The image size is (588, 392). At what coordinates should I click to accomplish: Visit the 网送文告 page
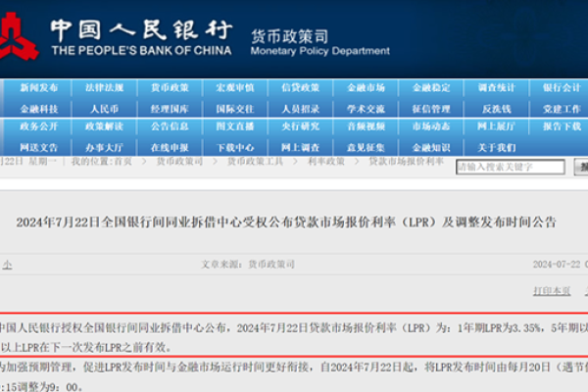pos(39,148)
